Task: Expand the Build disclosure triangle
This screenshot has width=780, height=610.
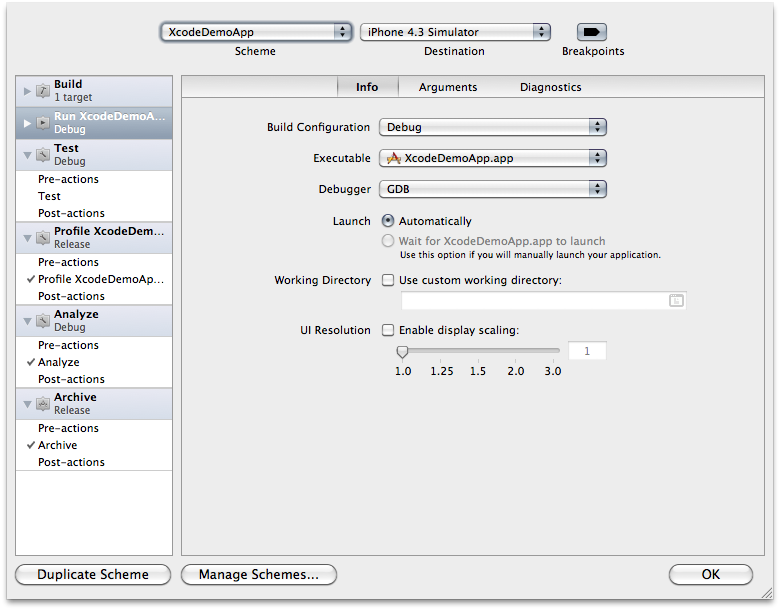Action: (27, 91)
